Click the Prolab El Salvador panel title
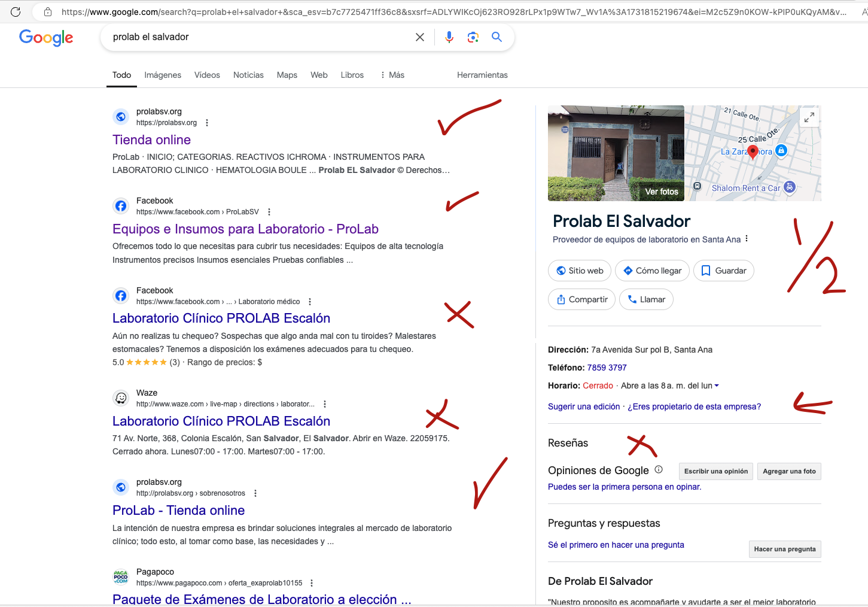Viewport: 868px width, 607px height. (622, 221)
